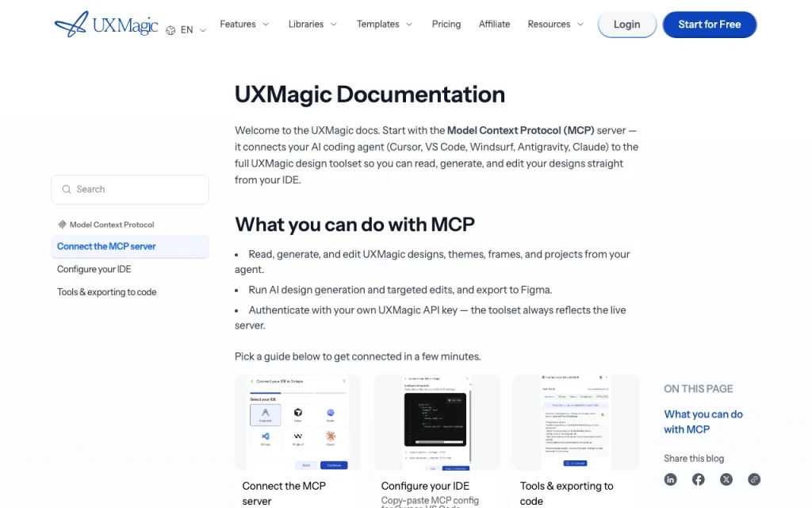Click the UXMagic logo
This screenshot has width=812, height=508.
(x=106, y=25)
